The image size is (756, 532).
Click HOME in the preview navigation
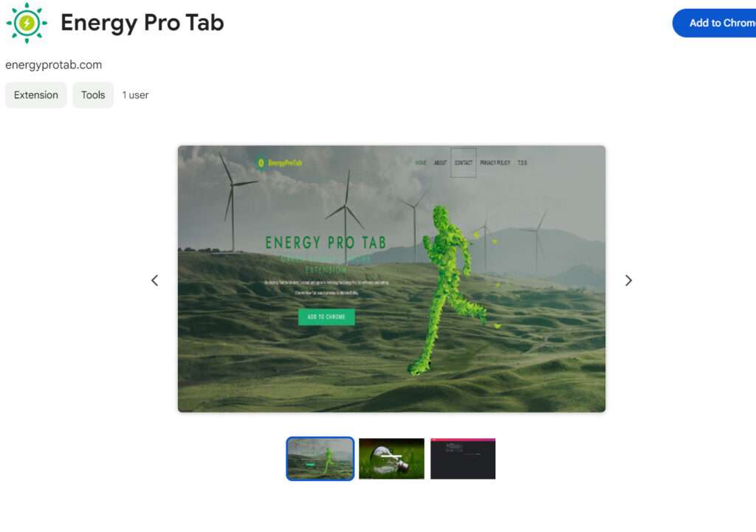[421, 163]
